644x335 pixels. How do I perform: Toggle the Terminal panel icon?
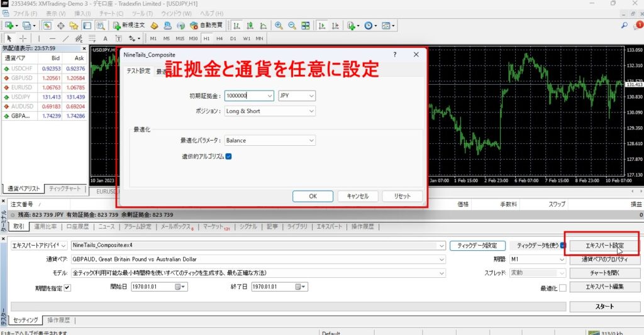(x=87, y=25)
